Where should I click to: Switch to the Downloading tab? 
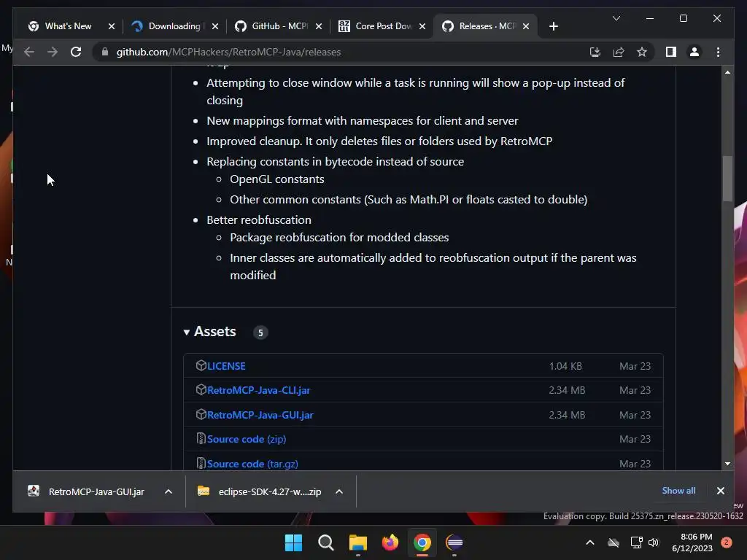174,26
